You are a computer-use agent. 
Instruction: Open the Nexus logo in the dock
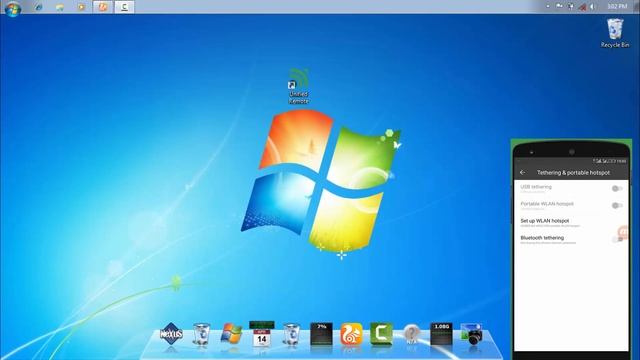pyautogui.click(x=171, y=334)
